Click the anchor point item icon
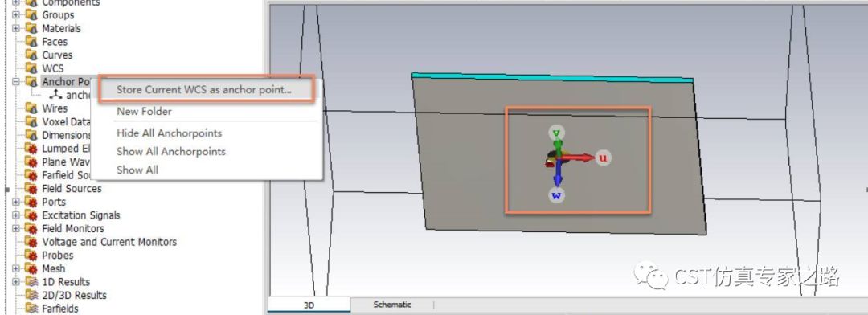Viewport: 868px width, 315px height. click(55, 95)
